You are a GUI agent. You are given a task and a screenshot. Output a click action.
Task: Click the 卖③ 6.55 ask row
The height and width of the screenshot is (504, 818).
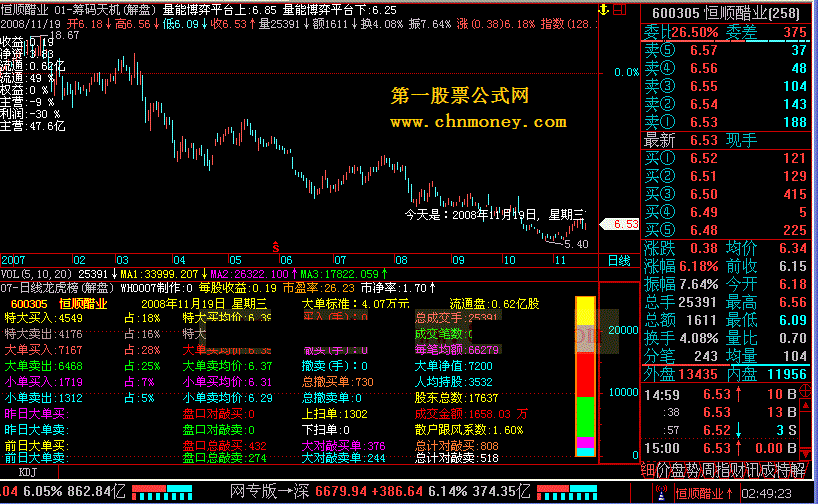(726, 86)
